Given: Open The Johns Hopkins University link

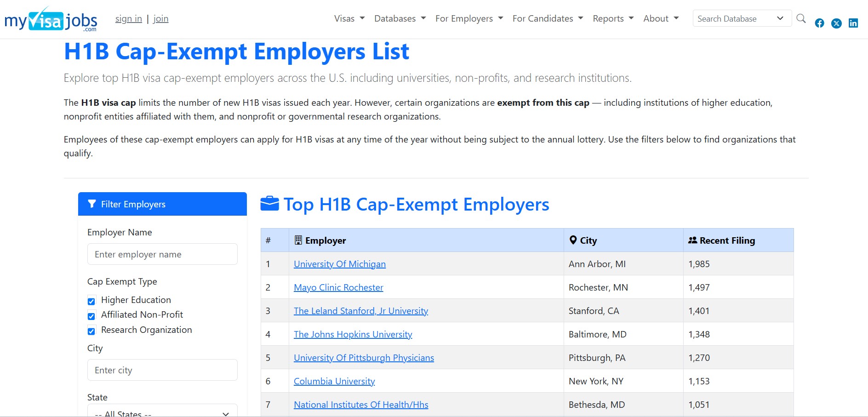Looking at the screenshot, I should (353, 334).
